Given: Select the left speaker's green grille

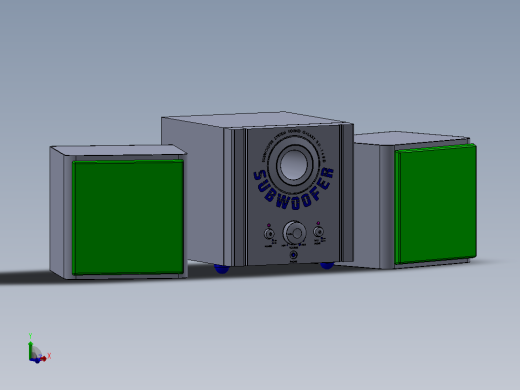Looking at the screenshot, I should (128, 217).
